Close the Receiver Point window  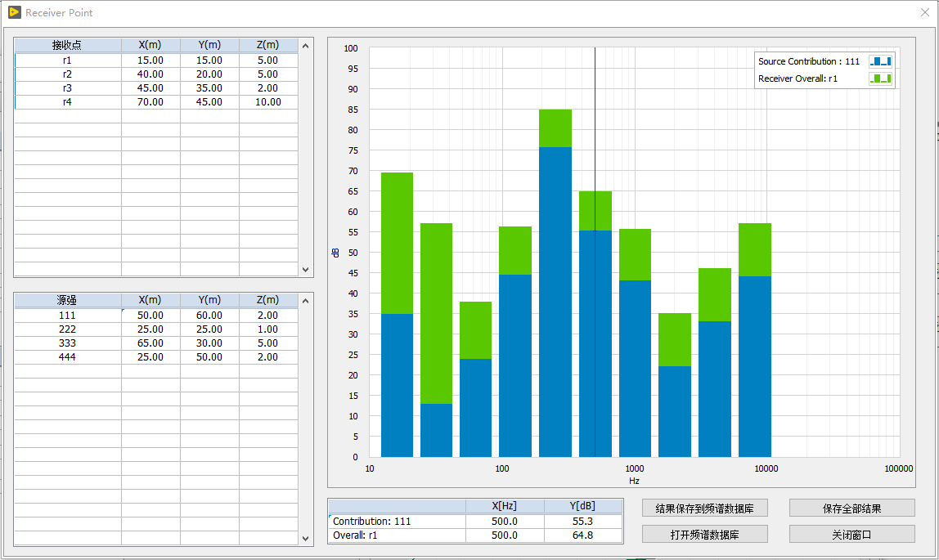(924, 12)
